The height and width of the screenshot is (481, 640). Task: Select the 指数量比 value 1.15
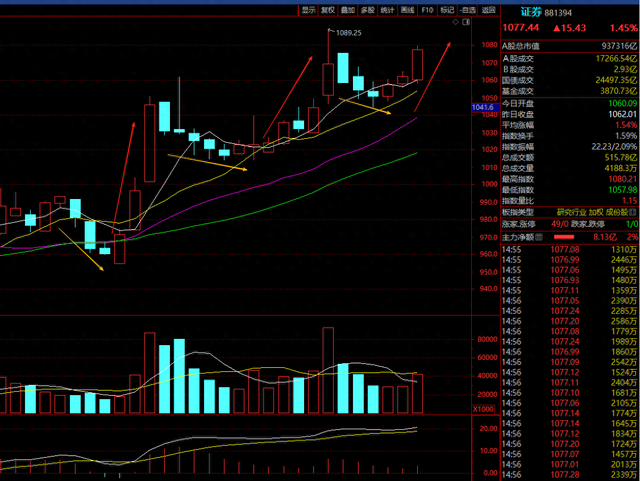coord(630,200)
